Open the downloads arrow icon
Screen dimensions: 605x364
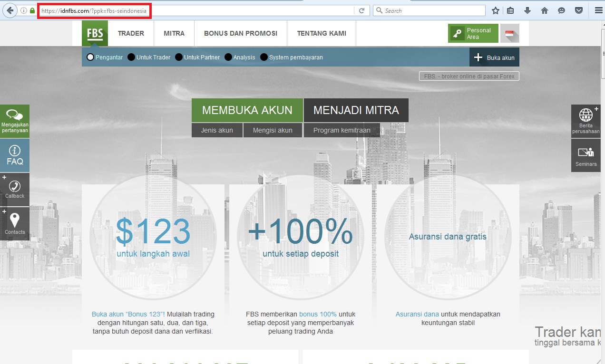[x=527, y=10]
